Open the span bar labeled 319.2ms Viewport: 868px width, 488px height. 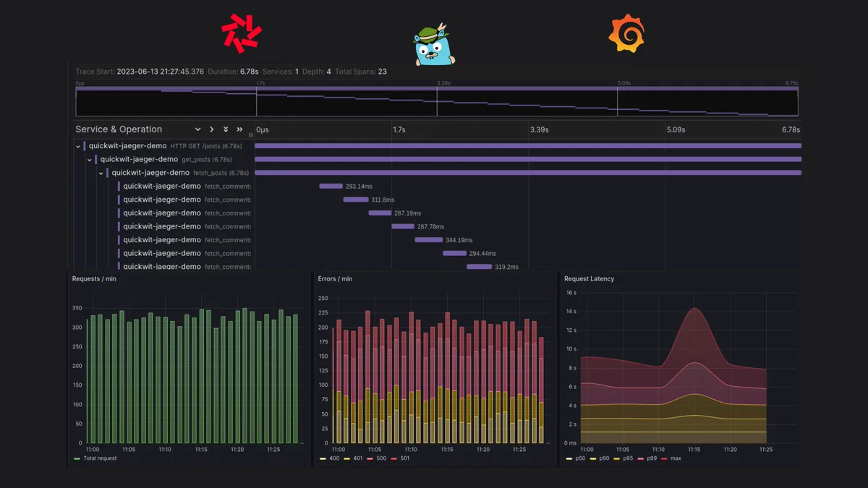pyautogui.click(x=479, y=267)
